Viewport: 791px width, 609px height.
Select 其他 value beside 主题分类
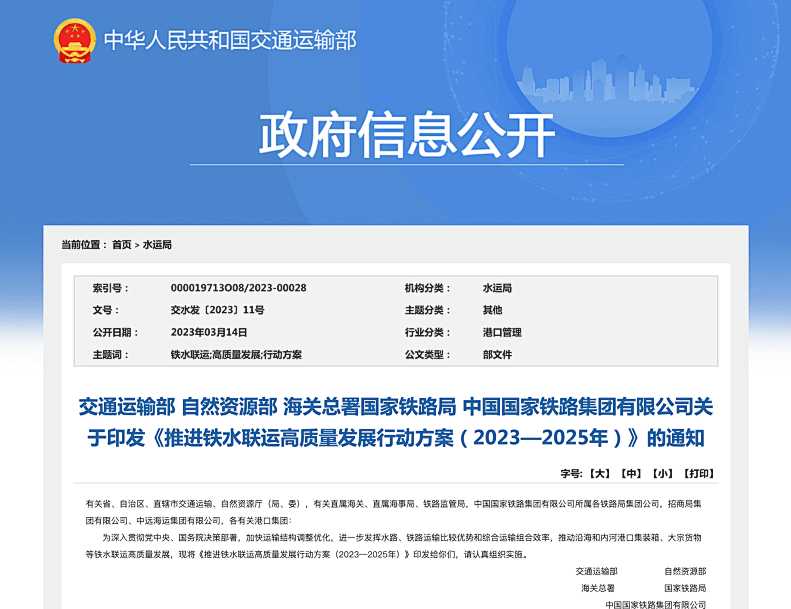[x=492, y=310]
